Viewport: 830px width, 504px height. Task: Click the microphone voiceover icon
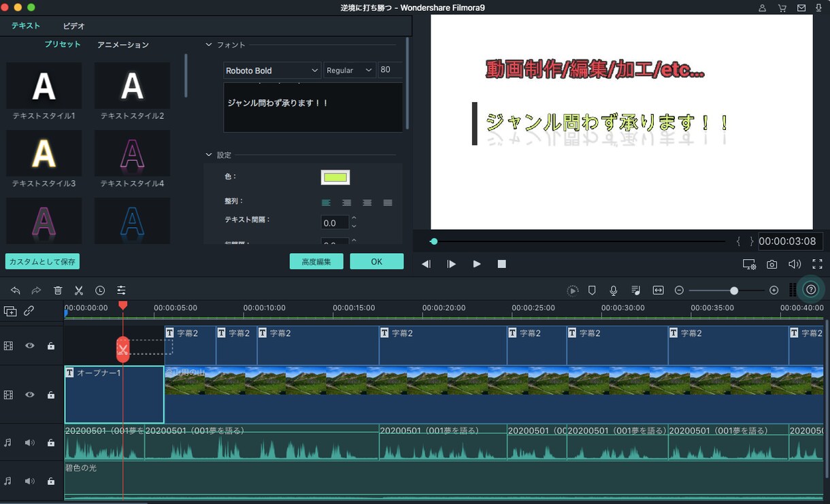click(x=614, y=290)
